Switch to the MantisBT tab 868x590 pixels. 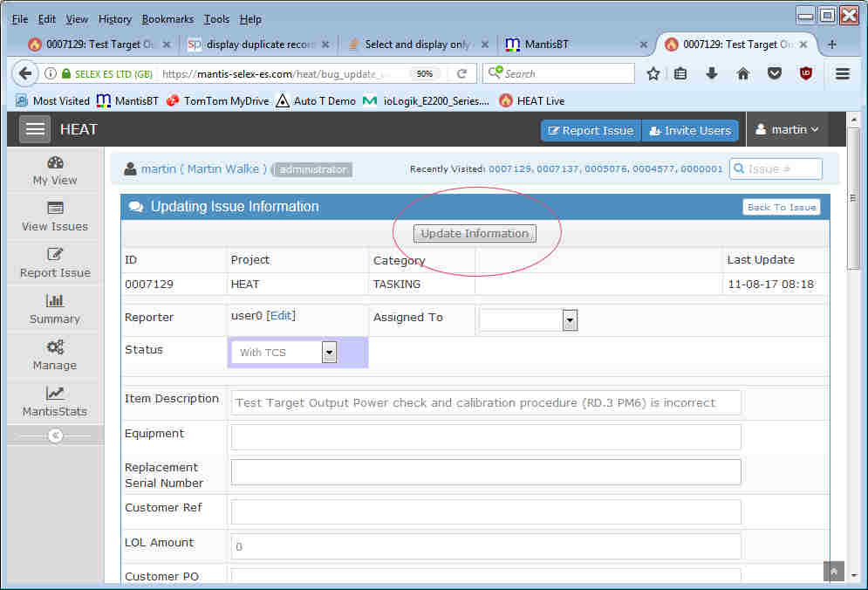coord(567,45)
